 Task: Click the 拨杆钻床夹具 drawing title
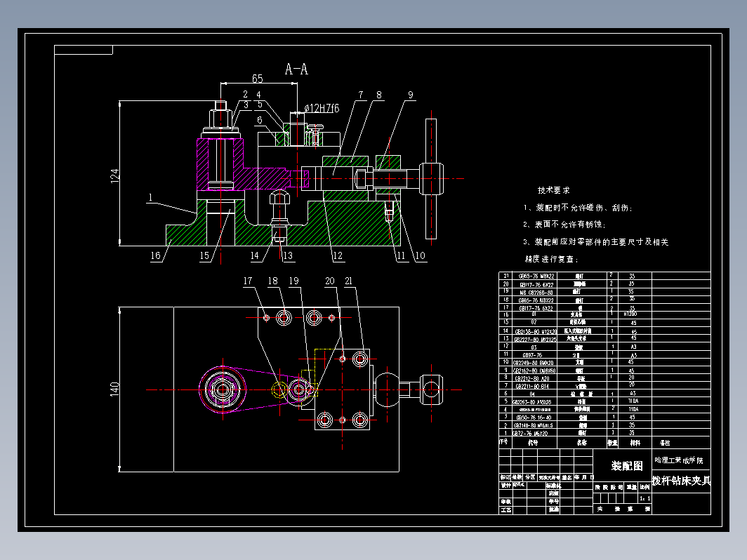click(x=681, y=481)
